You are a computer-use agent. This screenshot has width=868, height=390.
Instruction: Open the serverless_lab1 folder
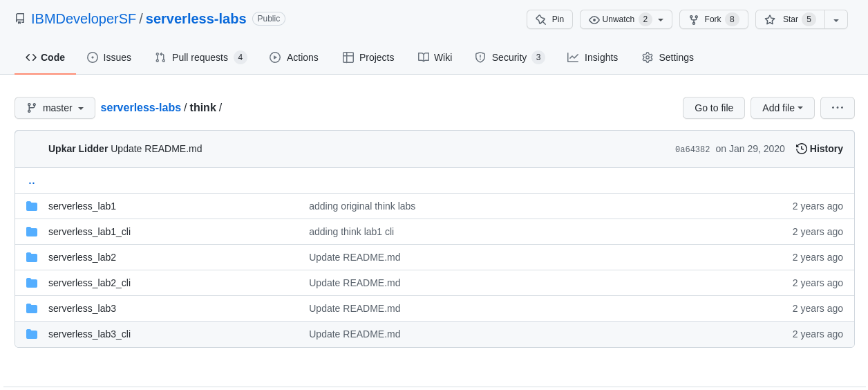(82, 206)
